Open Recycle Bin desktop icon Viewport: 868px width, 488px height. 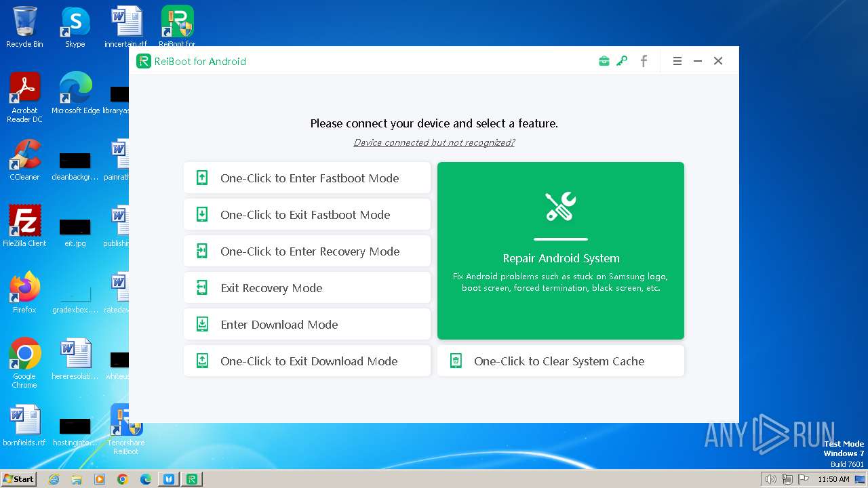click(24, 27)
